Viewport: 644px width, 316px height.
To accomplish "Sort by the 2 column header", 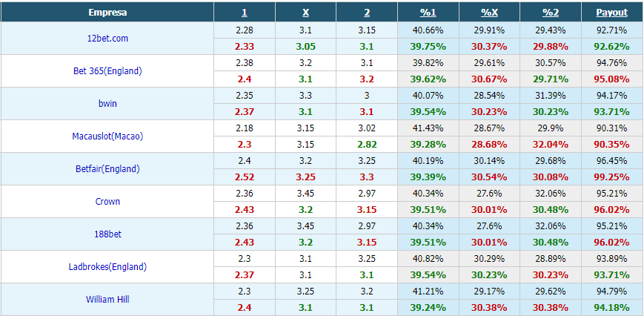I will (367, 13).
